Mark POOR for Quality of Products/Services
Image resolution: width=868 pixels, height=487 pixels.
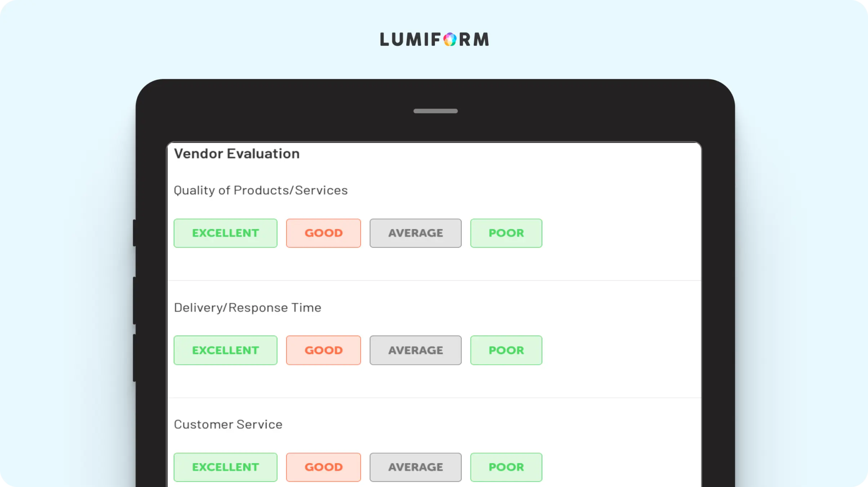[x=506, y=233]
